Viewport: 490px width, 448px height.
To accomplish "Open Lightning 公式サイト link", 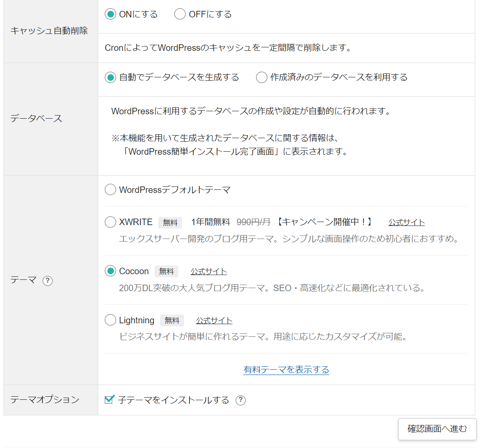I will click(x=214, y=321).
